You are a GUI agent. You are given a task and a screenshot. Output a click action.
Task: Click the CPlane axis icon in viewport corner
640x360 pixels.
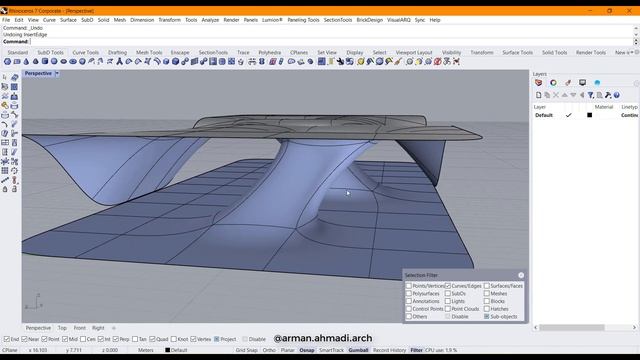(34, 302)
